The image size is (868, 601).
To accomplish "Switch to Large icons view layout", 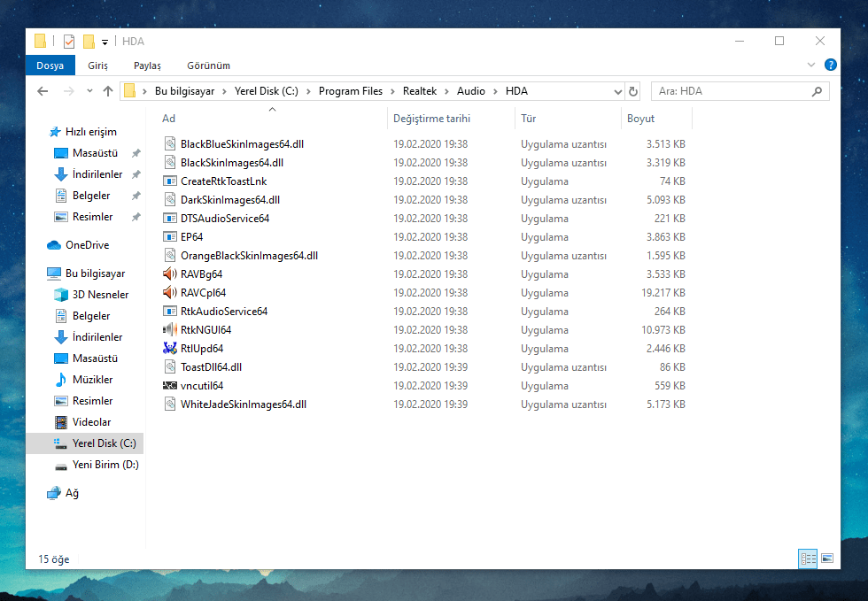I will coord(827,559).
